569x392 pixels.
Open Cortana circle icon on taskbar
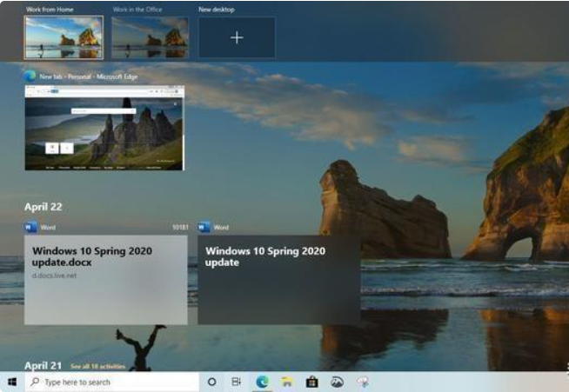[212, 382]
